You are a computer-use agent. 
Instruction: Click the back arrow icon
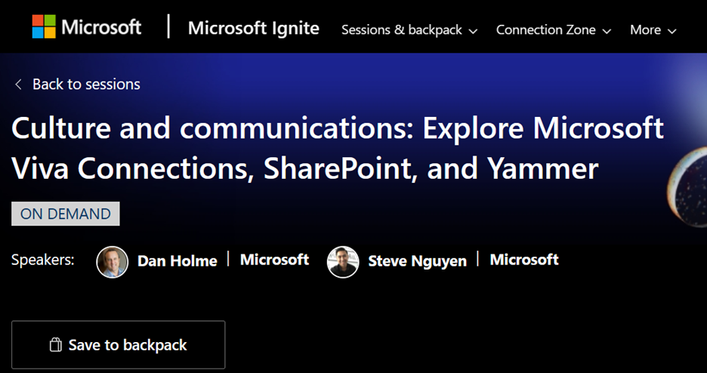pyautogui.click(x=18, y=84)
